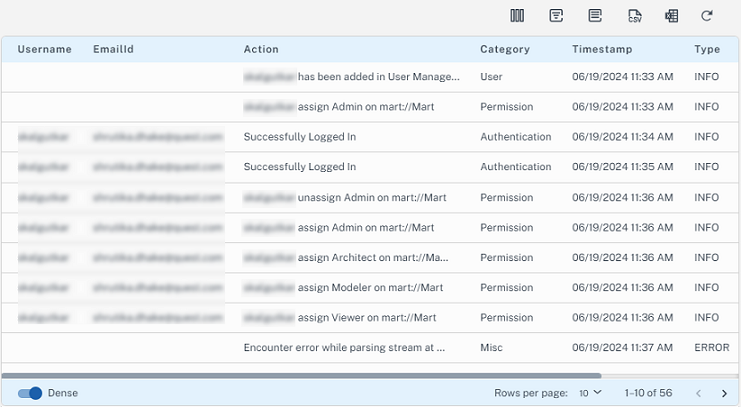Click the EmailId column header
The image size is (741, 407).
point(112,49)
